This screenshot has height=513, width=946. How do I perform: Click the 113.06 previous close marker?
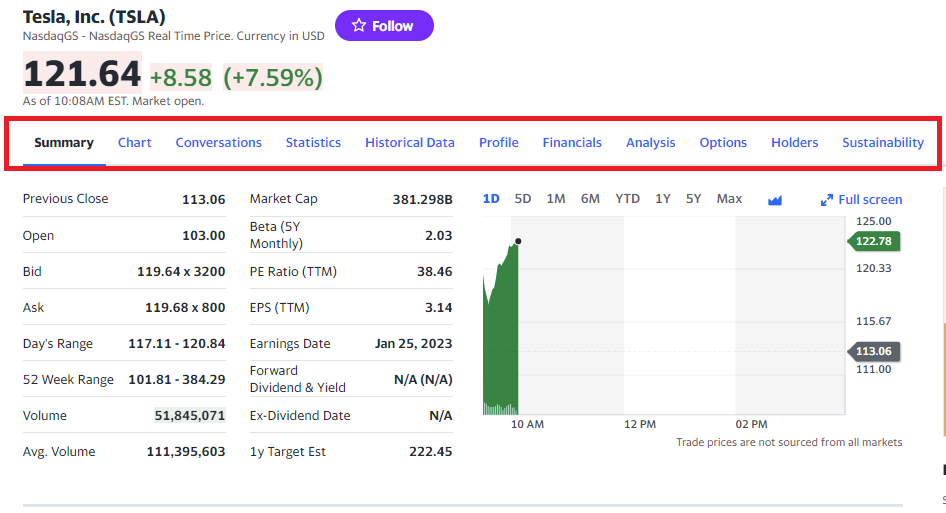tap(874, 351)
